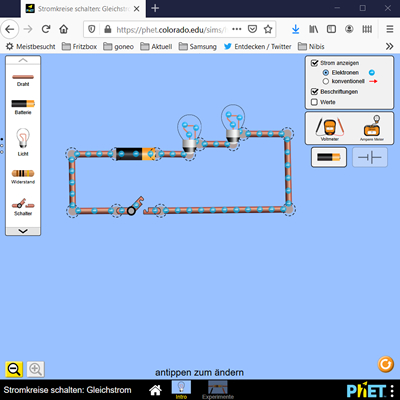
Task: Switch to schematic symbol view
Action: coord(370,157)
